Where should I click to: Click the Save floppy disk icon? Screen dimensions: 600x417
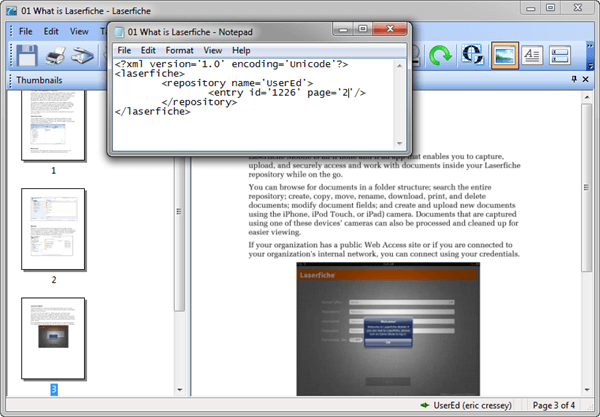pyautogui.click(x=26, y=56)
